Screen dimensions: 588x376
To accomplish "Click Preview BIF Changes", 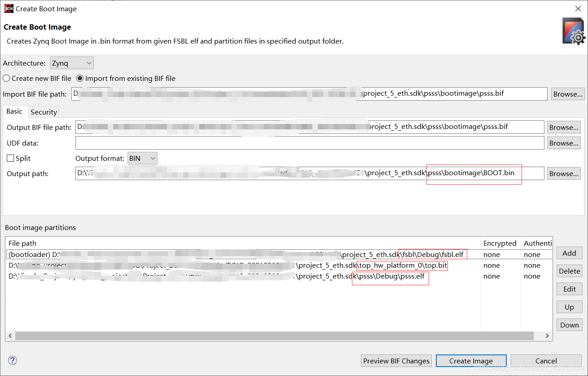I will [396, 361].
